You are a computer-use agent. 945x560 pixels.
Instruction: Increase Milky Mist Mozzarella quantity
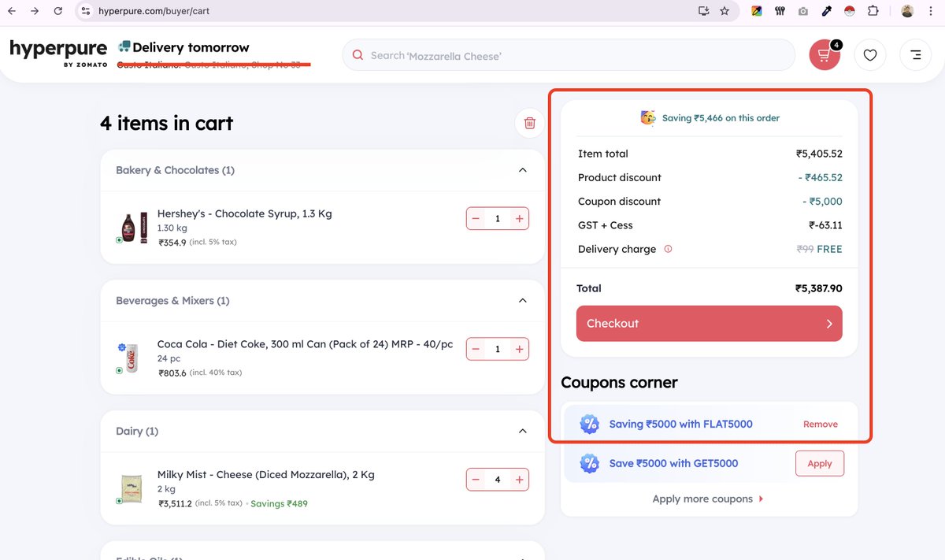tap(519, 480)
